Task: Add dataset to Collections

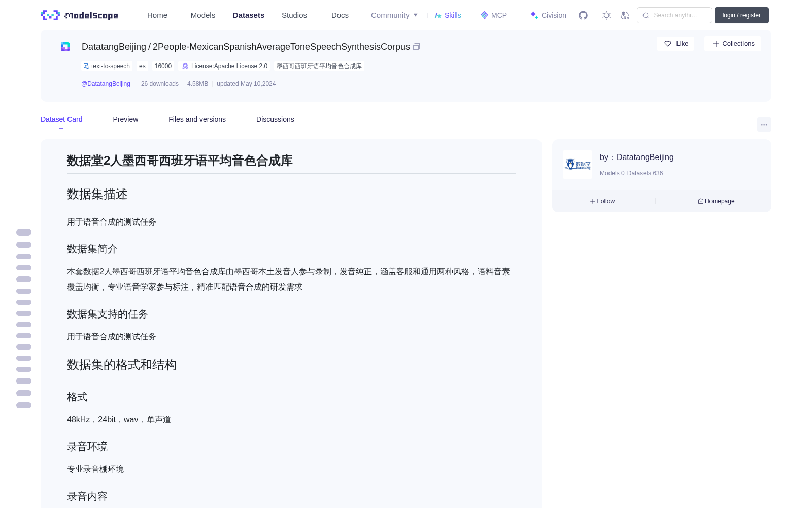Action: (x=733, y=44)
